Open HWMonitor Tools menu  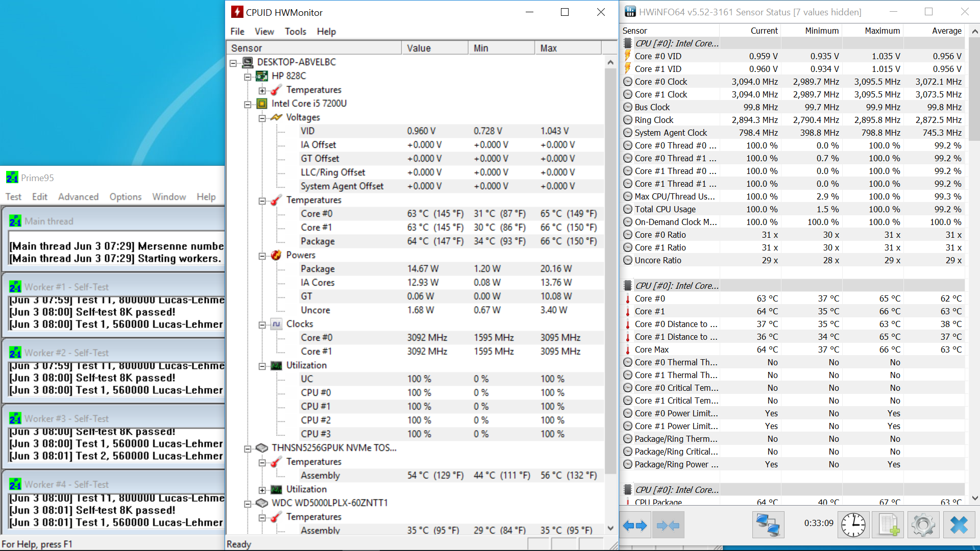[x=296, y=32]
